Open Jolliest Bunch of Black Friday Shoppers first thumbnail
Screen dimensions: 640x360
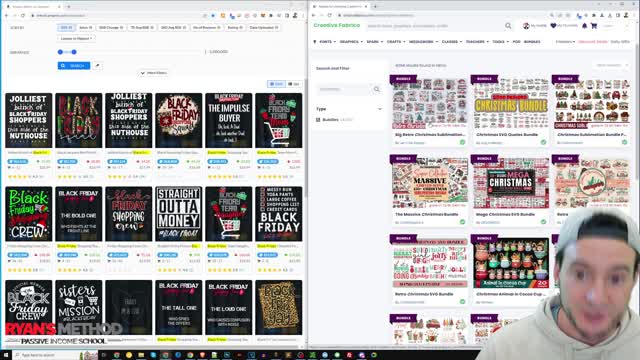click(29, 120)
